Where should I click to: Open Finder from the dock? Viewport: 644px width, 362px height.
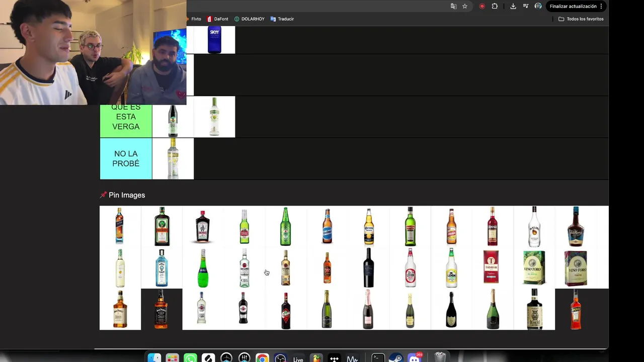tap(154, 357)
